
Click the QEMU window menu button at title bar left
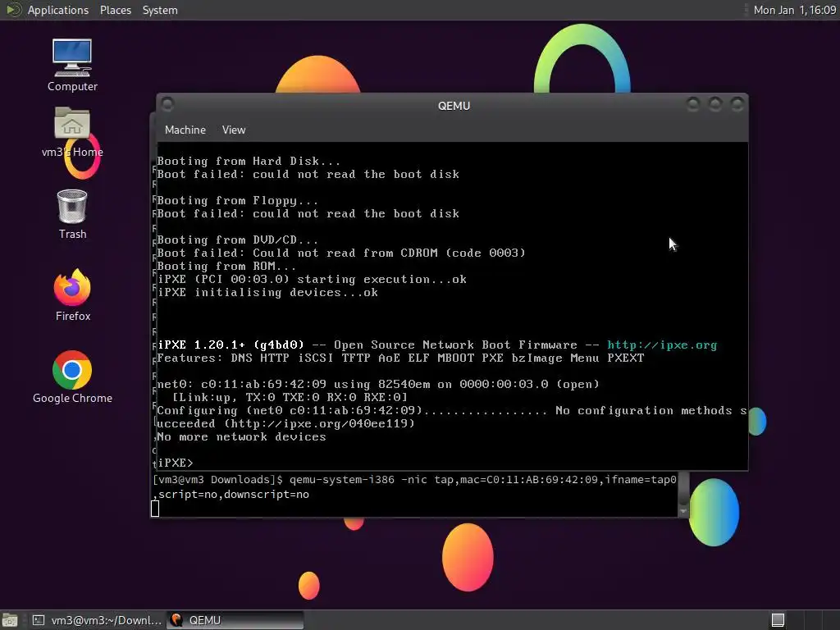click(167, 104)
